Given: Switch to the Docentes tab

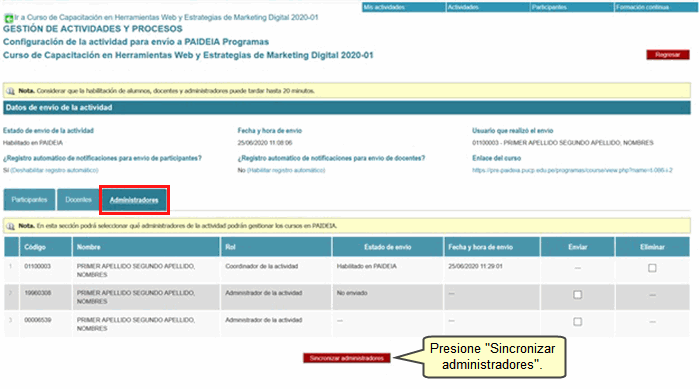Looking at the screenshot, I should coord(79,200).
